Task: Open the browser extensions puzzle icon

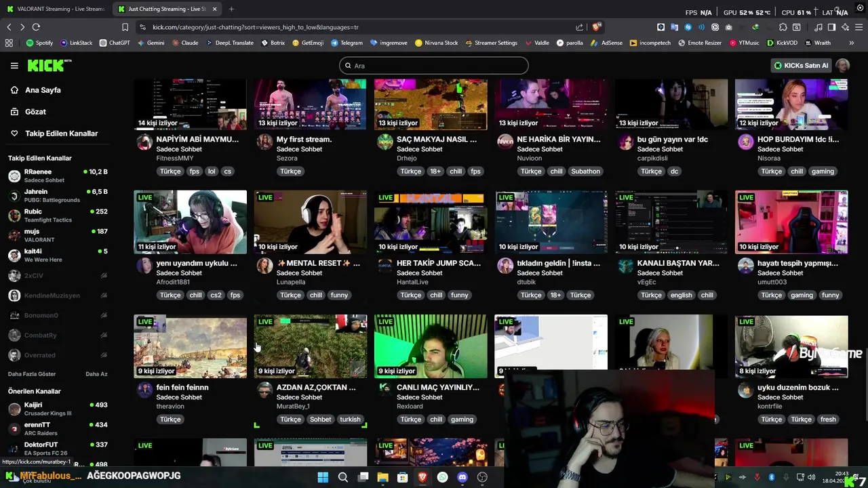Action: click(783, 27)
